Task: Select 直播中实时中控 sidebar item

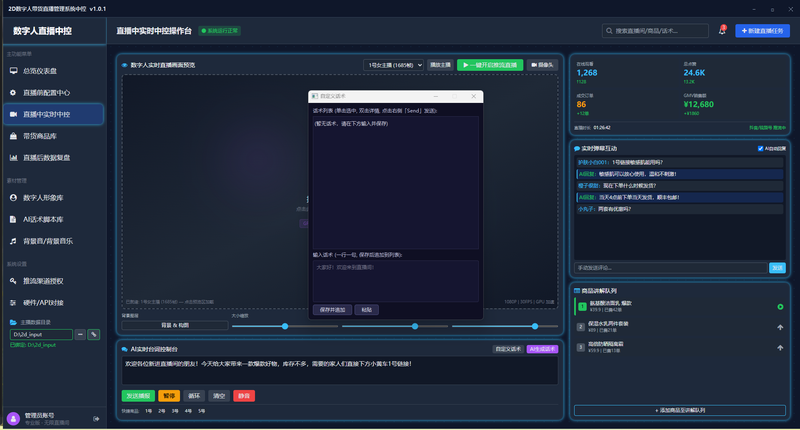Action: (54, 114)
